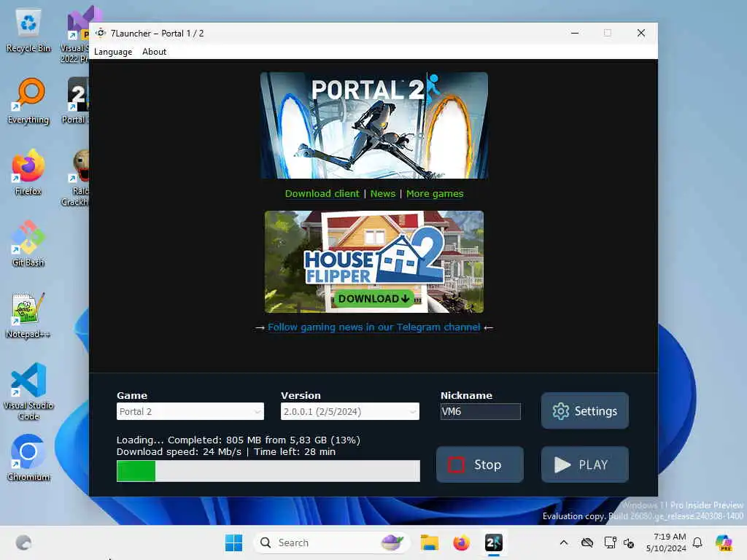Click the search highlight icon in the Search box

click(392, 542)
